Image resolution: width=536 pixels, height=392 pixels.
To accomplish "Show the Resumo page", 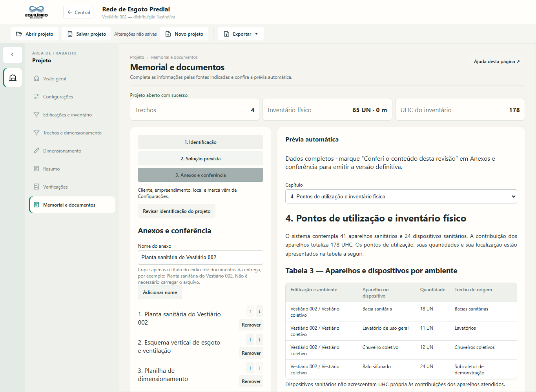I will (x=72, y=169).
